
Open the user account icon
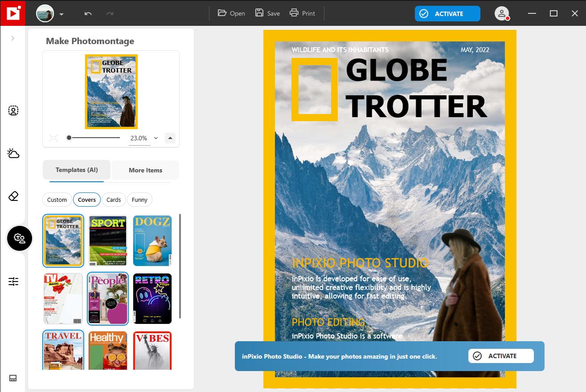coord(502,14)
